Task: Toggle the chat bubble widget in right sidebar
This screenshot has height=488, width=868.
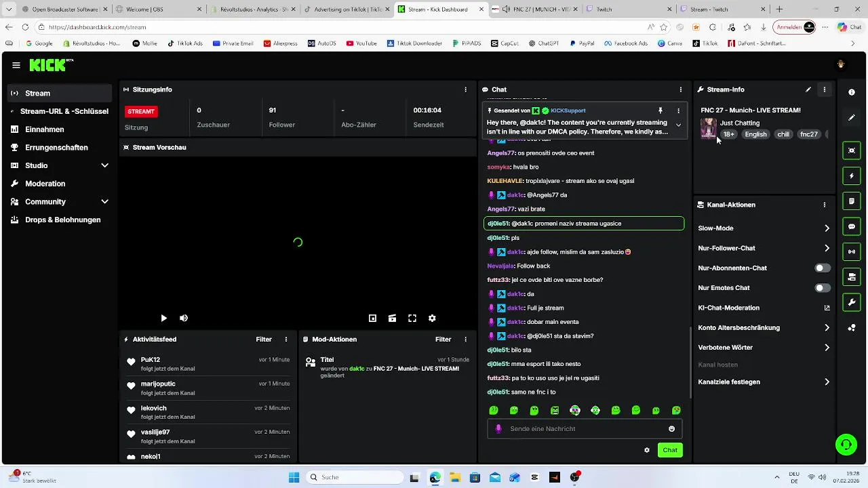Action: pyautogui.click(x=852, y=226)
